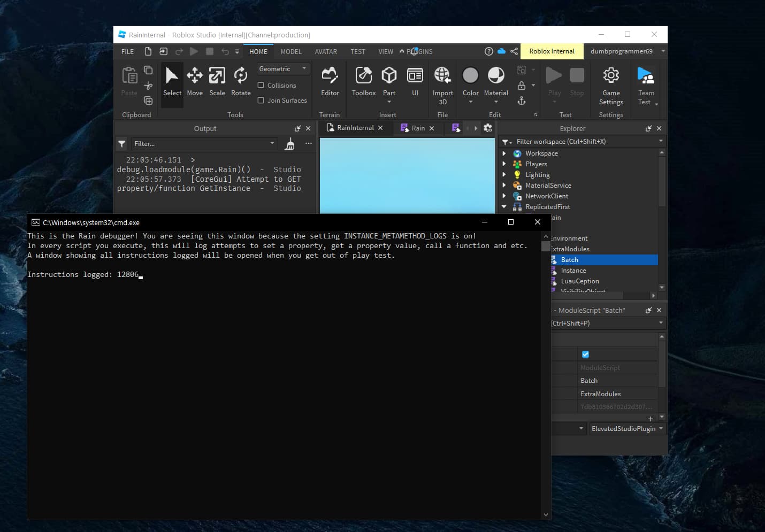Click the Roblox Internal button

pos(552,51)
